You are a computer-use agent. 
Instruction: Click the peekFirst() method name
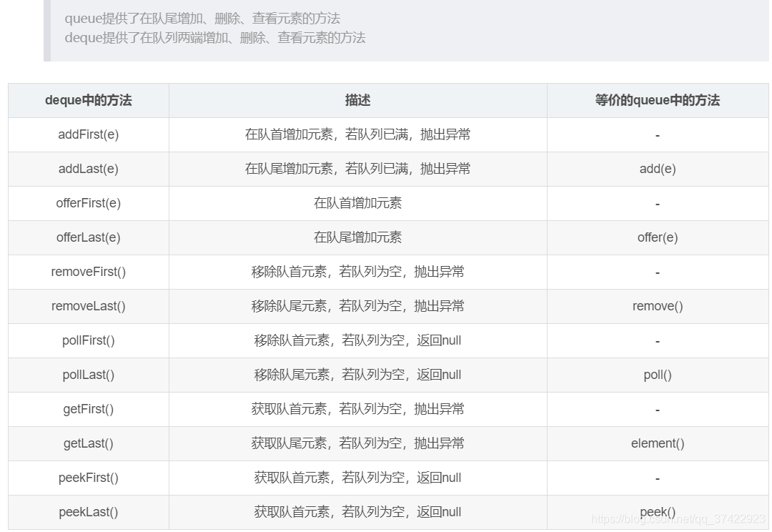[88, 478]
